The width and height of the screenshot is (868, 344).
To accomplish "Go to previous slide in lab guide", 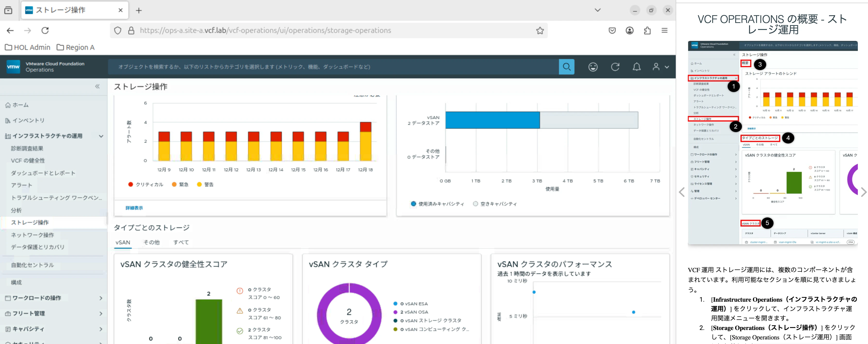I will (682, 192).
